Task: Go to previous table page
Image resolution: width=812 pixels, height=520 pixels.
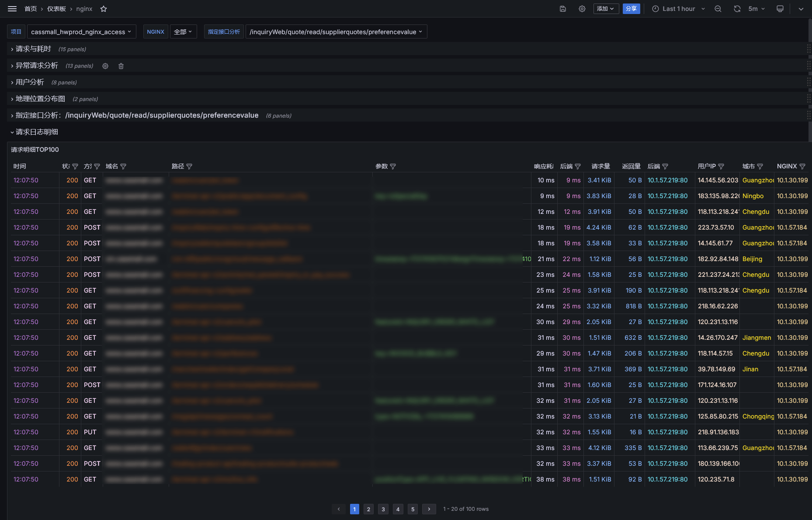Action: (339, 509)
